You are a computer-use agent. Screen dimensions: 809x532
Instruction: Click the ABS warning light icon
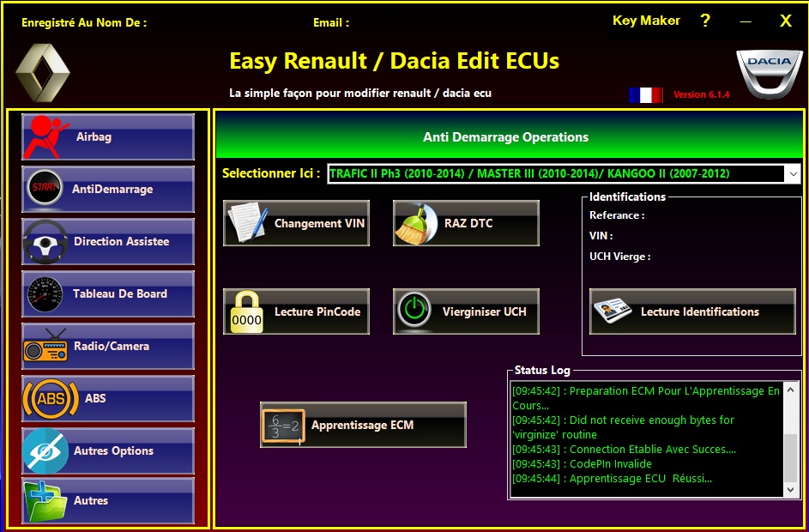click(51, 398)
